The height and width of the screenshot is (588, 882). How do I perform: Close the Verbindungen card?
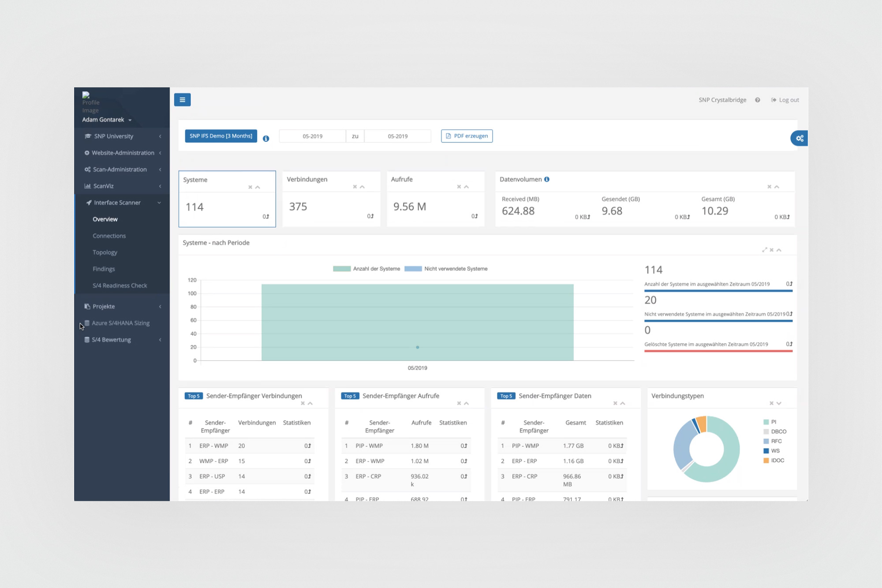click(x=355, y=187)
